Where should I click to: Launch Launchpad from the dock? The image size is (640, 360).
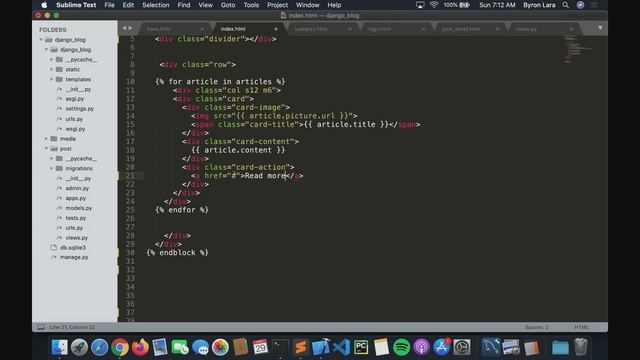pos(79,347)
